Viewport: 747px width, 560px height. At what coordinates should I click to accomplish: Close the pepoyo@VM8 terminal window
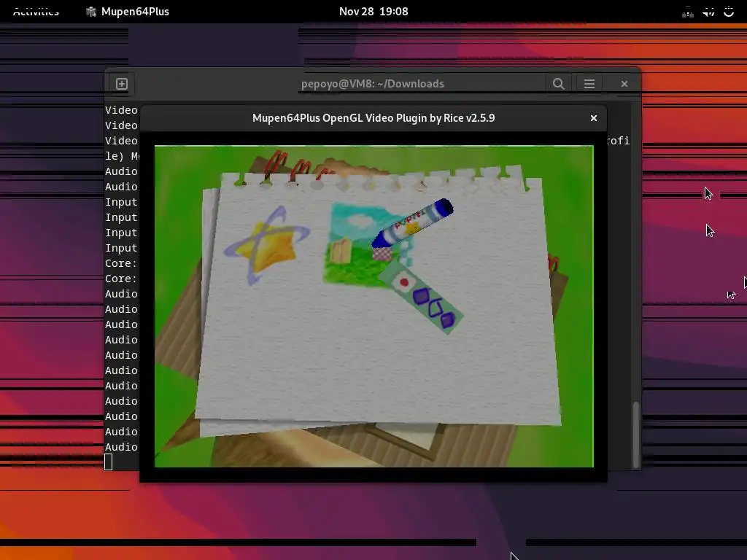[x=624, y=84]
